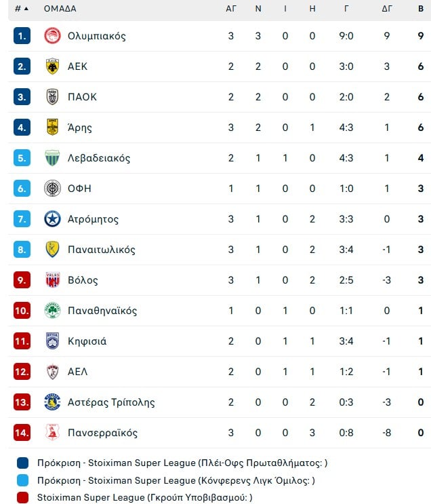431x504 pixels.
Task: Click the Λεβαδειακός green striped crest
Action: point(52,158)
